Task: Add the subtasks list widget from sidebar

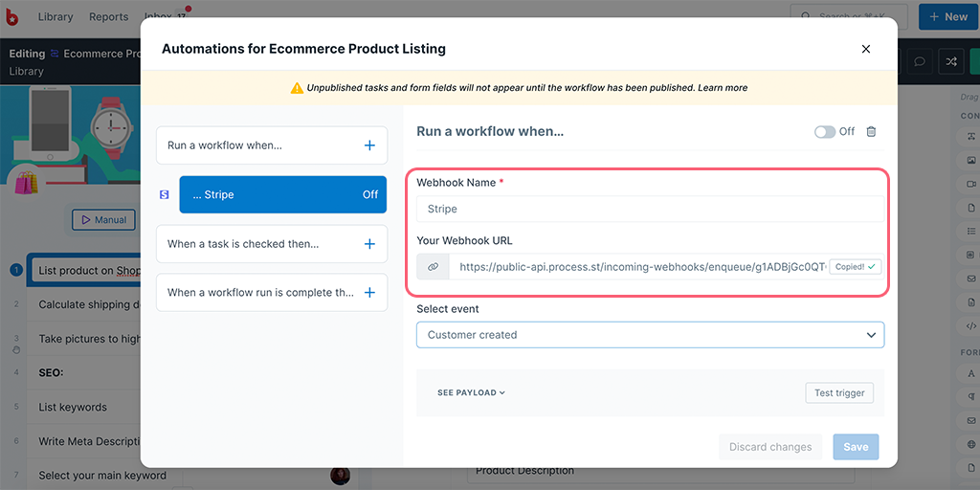Action: tap(970, 232)
